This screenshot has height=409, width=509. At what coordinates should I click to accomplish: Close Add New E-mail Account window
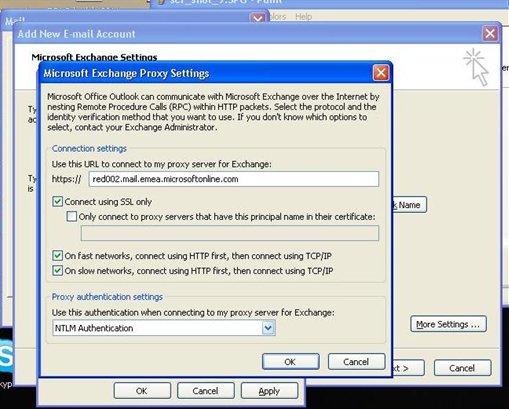click(x=490, y=34)
